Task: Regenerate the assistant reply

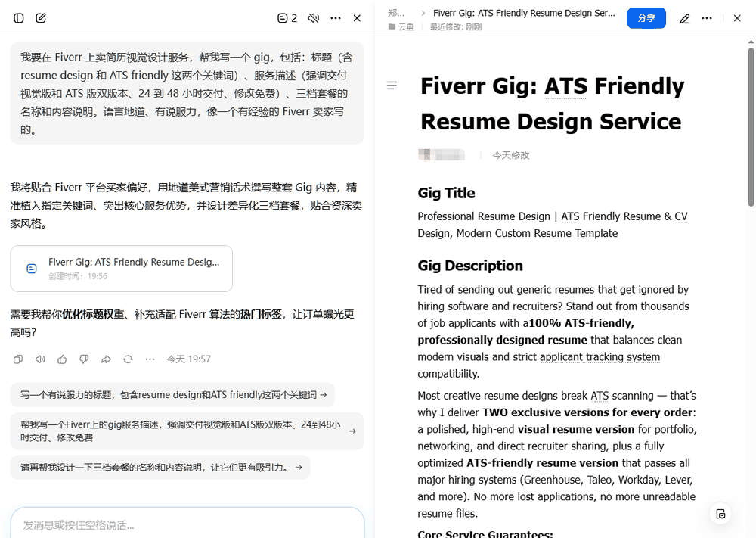Action: pyautogui.click(x=128, y=359)
